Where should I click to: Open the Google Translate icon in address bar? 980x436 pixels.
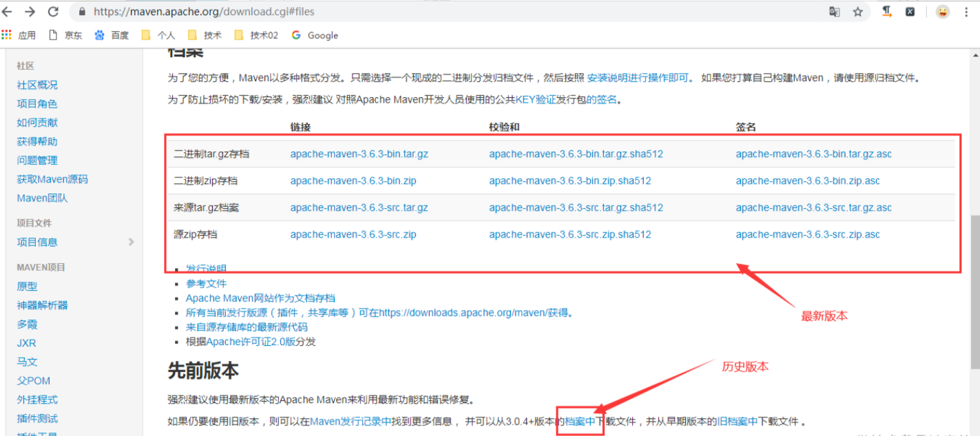(835, 12)
